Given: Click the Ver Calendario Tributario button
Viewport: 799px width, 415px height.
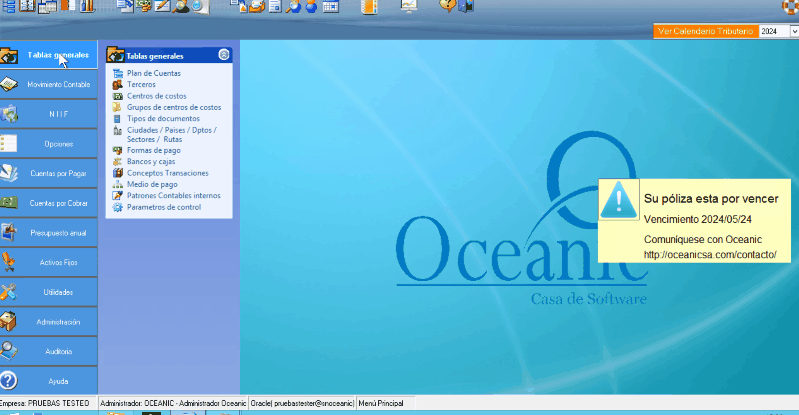Looking at the screenshot, I should [705, 32].
